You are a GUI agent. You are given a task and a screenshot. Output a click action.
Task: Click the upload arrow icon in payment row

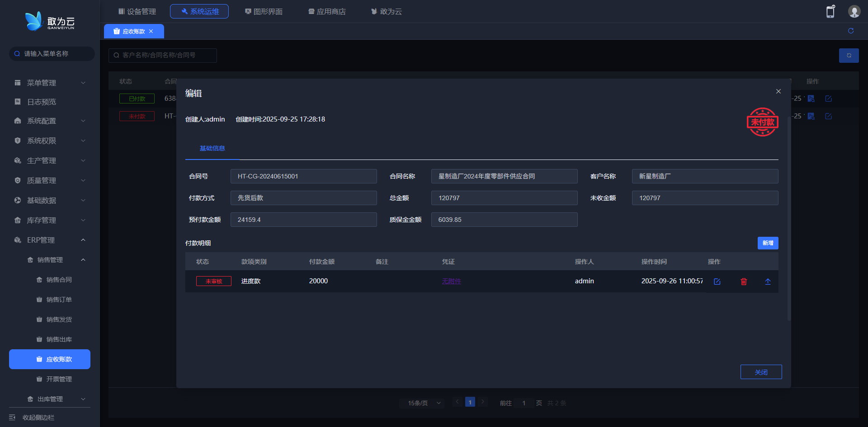tap(768, 282)
